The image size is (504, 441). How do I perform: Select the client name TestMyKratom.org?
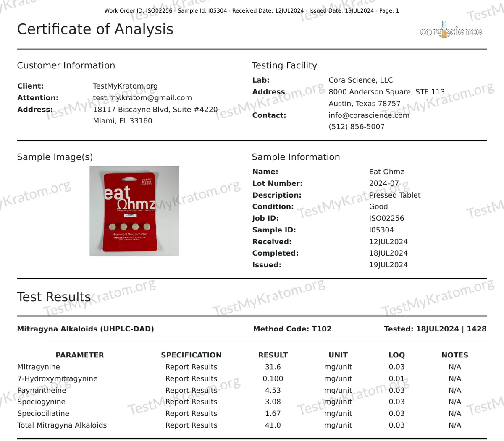coord(125,86)
